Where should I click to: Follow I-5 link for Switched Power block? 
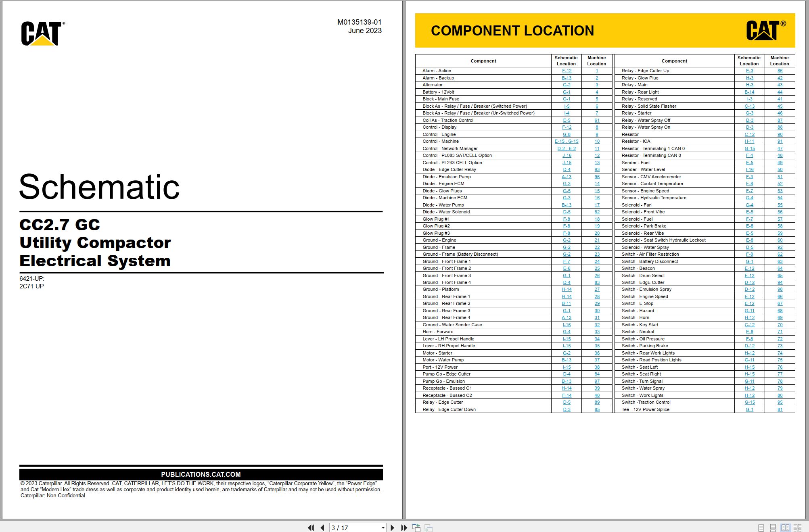pyautogui.click(x=567, y=106)
